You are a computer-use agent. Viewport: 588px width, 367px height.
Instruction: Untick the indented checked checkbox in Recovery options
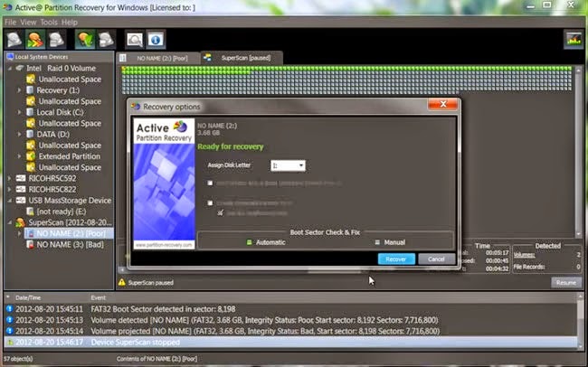click(220, 213)
